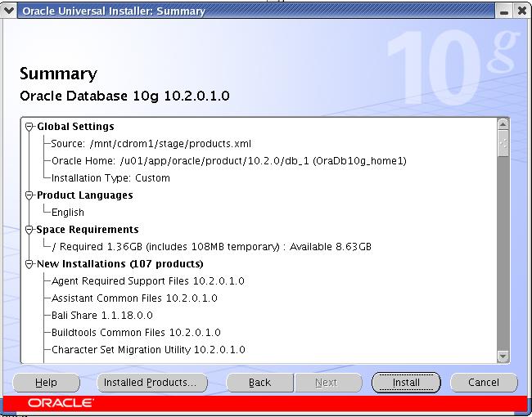532x417 pixels.
Task: Collapse the Space Requirements node
Action: point(30,230)
